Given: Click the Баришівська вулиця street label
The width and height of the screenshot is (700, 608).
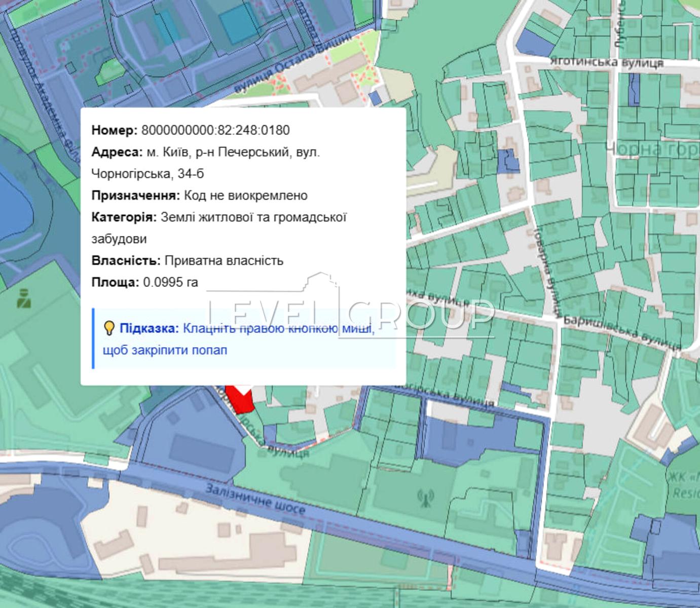Looking at the screenshot, I should [x=622, y=333].
